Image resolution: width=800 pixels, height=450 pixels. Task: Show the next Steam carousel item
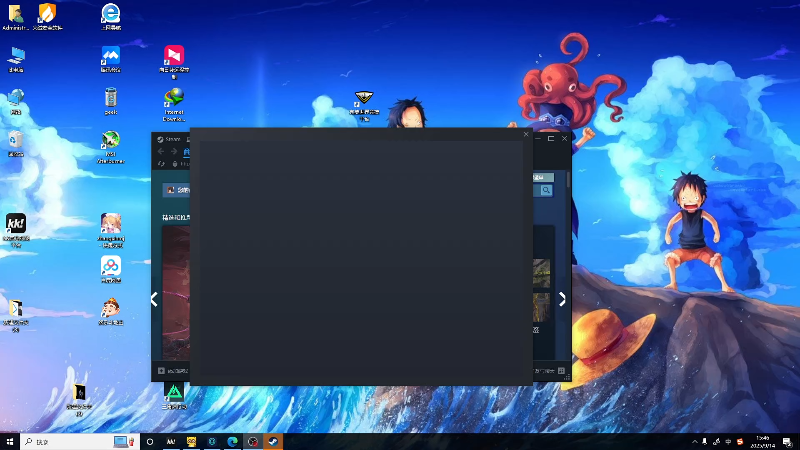(x=562, y=299)
